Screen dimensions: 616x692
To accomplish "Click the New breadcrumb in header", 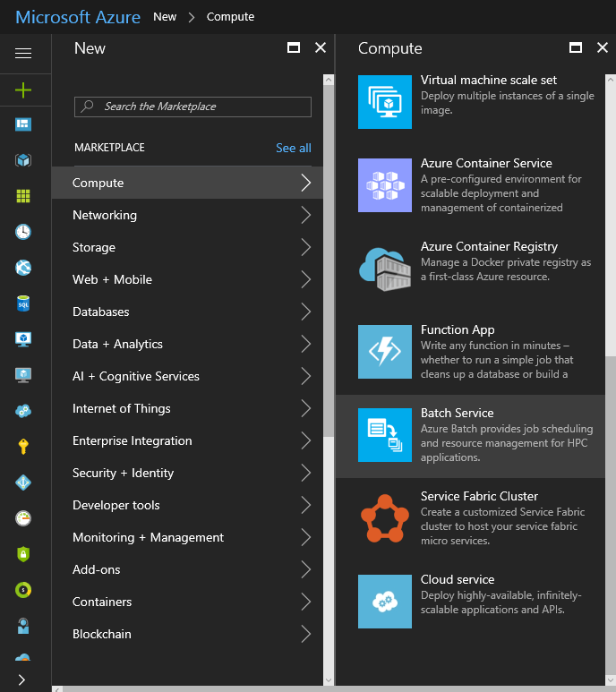I will pyautogui.click(x=165, y=17).
